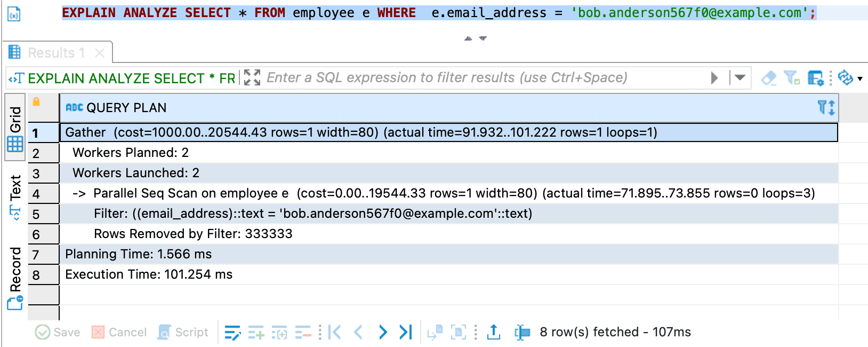Click the collapse-up arrow above results panel

468,38
